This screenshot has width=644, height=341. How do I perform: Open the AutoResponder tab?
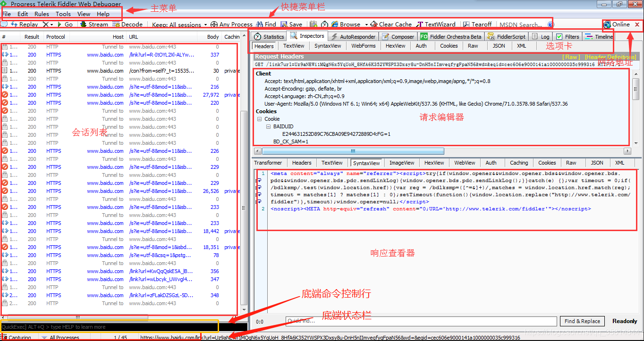coord(353,36)
